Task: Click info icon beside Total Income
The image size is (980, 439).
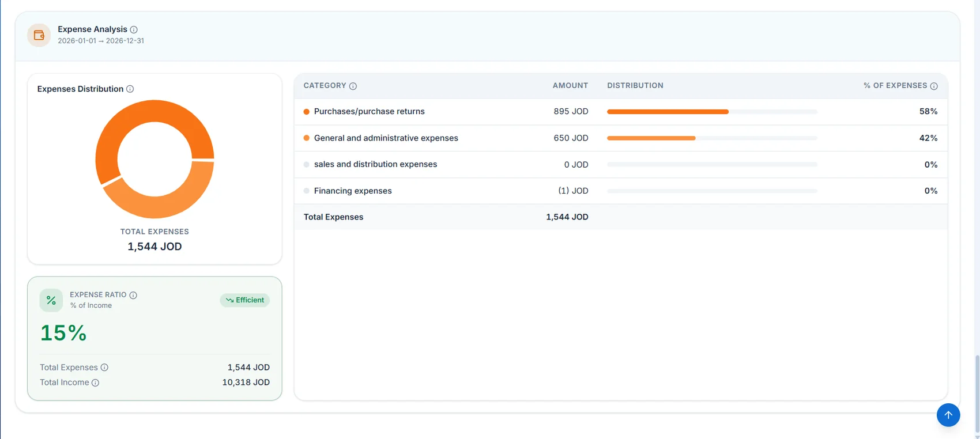Action: point(96,383)
